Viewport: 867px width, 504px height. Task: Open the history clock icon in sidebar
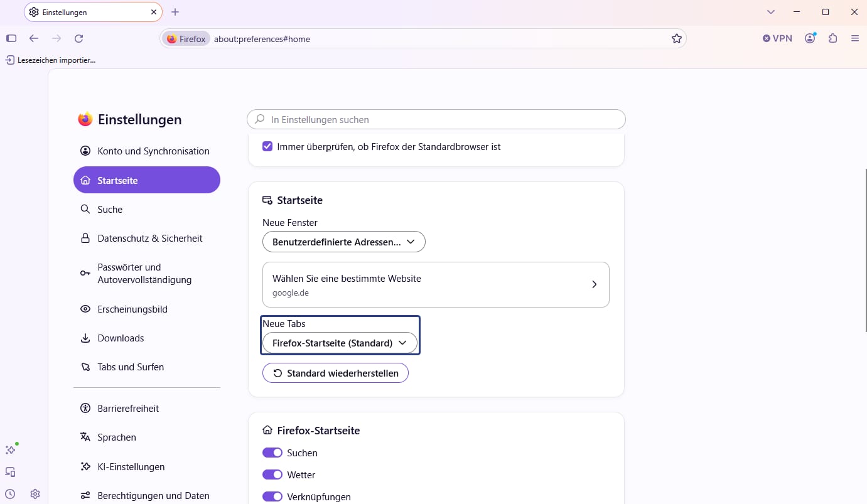click(x=10, y=494)
